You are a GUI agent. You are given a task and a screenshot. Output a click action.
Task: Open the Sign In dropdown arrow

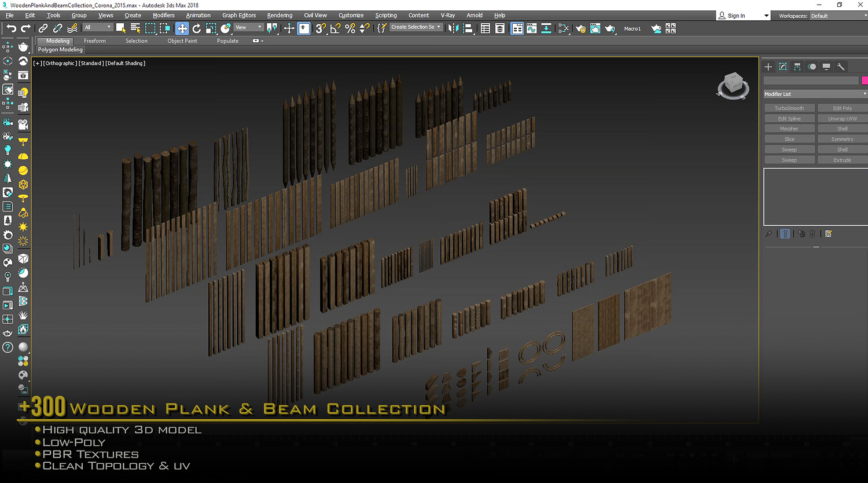tap(766, 16)
